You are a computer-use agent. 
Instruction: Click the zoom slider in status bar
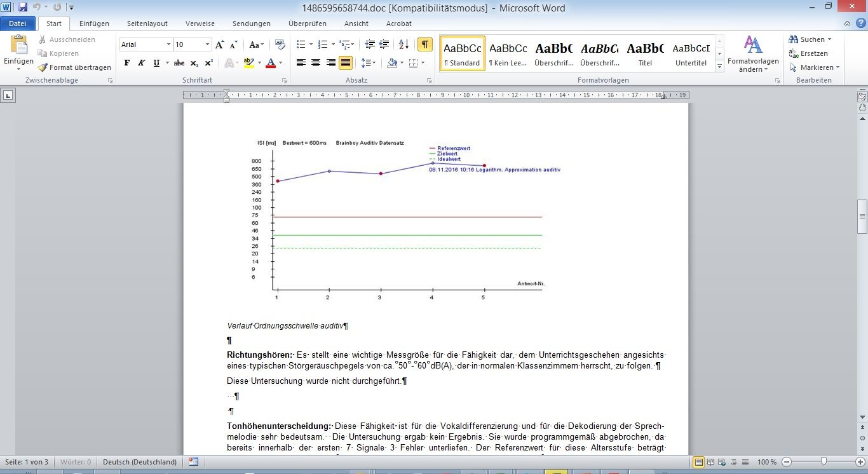[x=824, y=462]
